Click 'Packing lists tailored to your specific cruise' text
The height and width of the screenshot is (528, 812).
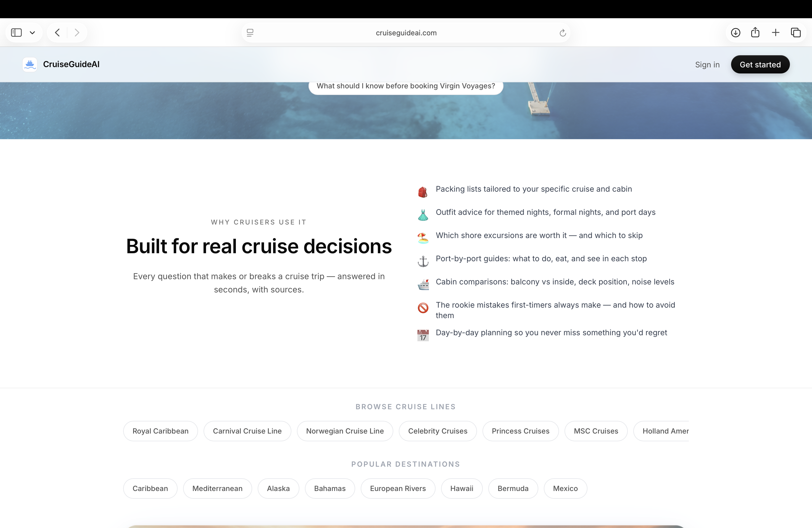click(x=534, y=189)
